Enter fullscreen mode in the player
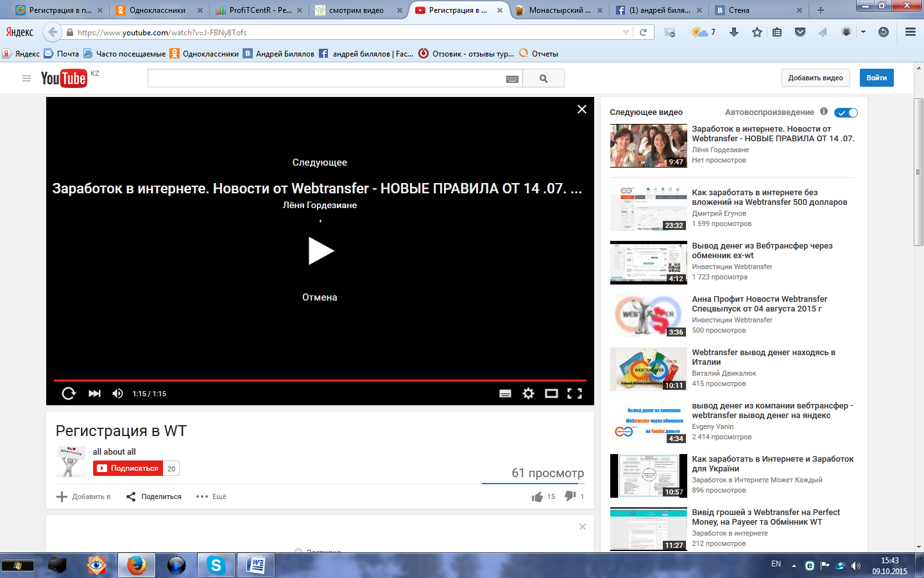The width and height of the screenshot is (924, 578). point(574,394)
